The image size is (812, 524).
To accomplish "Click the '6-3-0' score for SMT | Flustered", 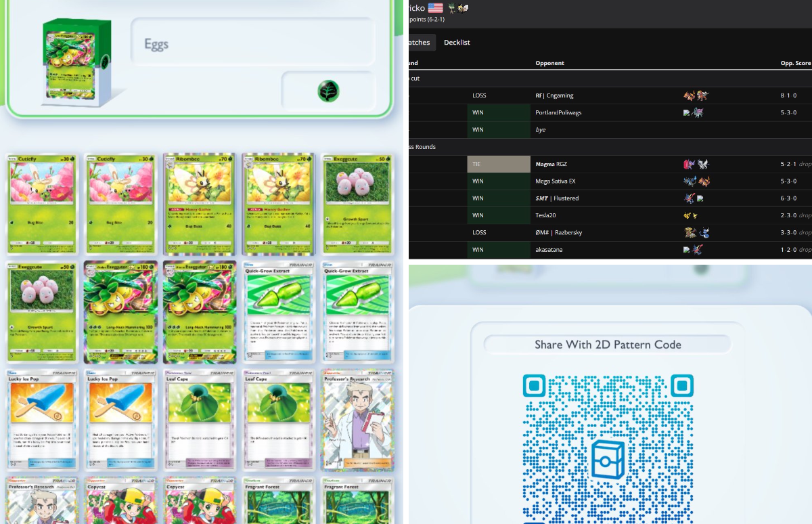I will [788, 198].
